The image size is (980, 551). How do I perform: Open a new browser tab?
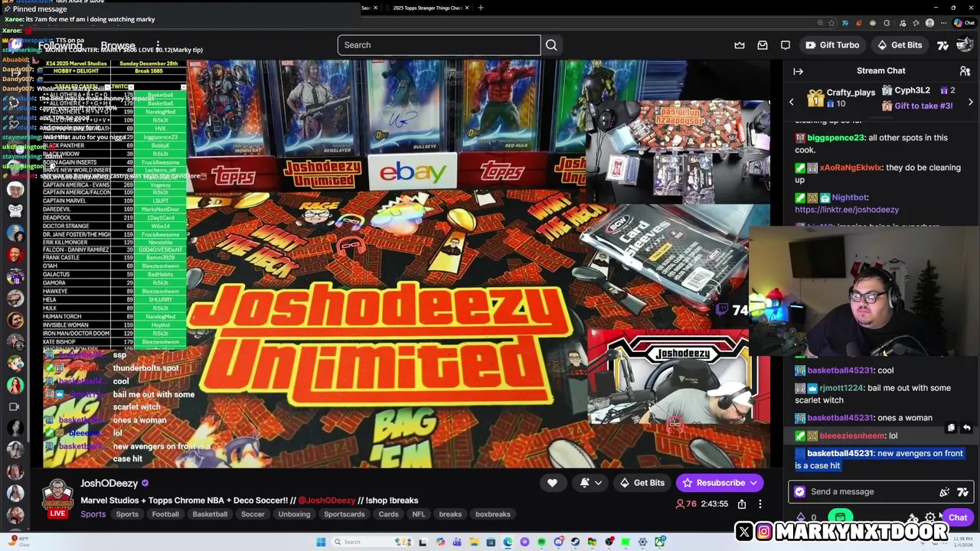click(481, 8)
